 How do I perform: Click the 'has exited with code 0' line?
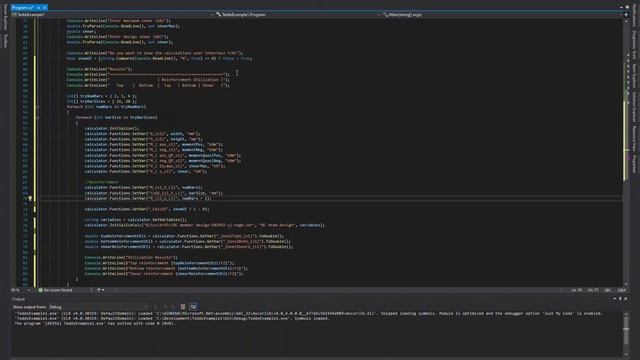coord(95,323)
